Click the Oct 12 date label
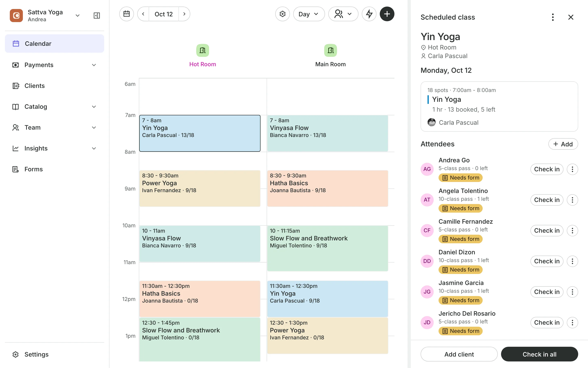This screenshot has width=588, height=368. coord(164,14)
